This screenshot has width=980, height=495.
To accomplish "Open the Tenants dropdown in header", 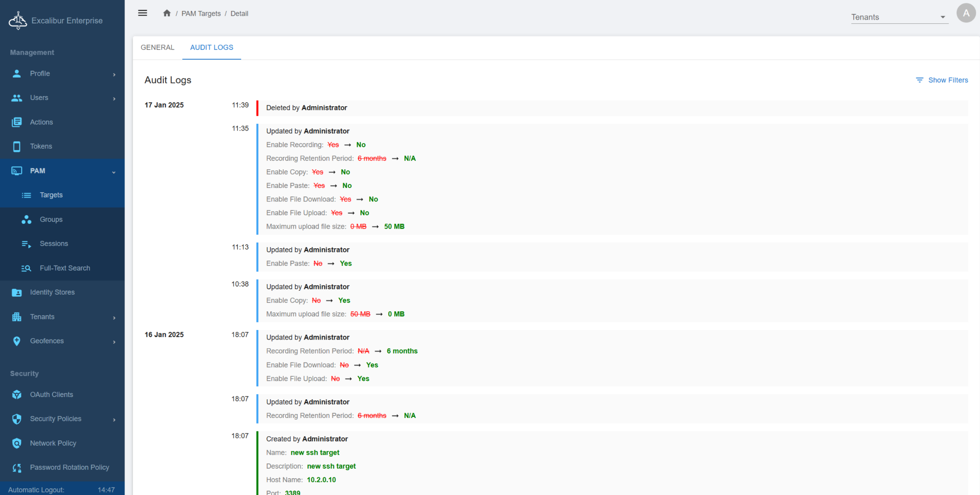I will click(900, 17).
